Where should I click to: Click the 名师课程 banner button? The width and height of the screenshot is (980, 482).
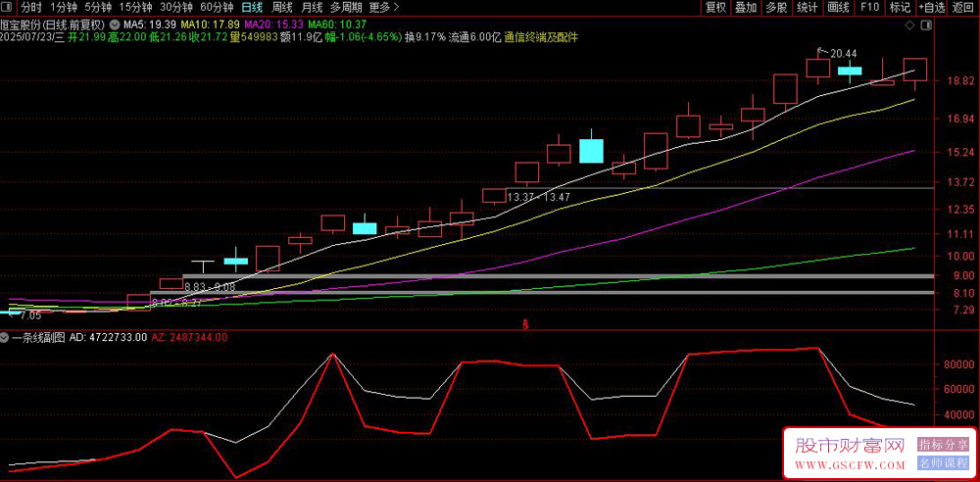pos(943,463)
